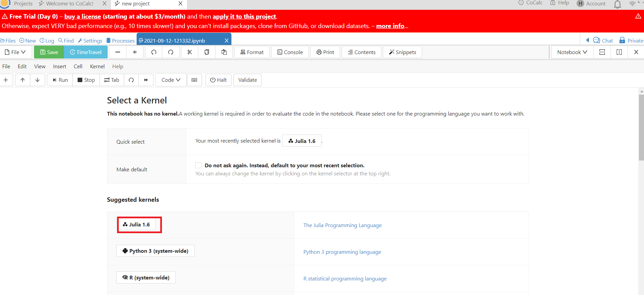
Task: Open the Snippets button
Action: [x=402, y=52]
